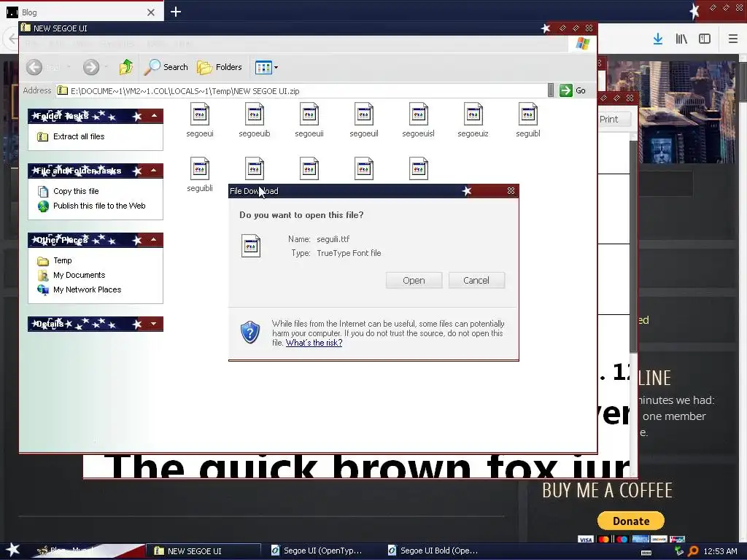The width and height of the screenshot is (747, 560).
Task: Select the seguibli font file
Action: point(200,175)
